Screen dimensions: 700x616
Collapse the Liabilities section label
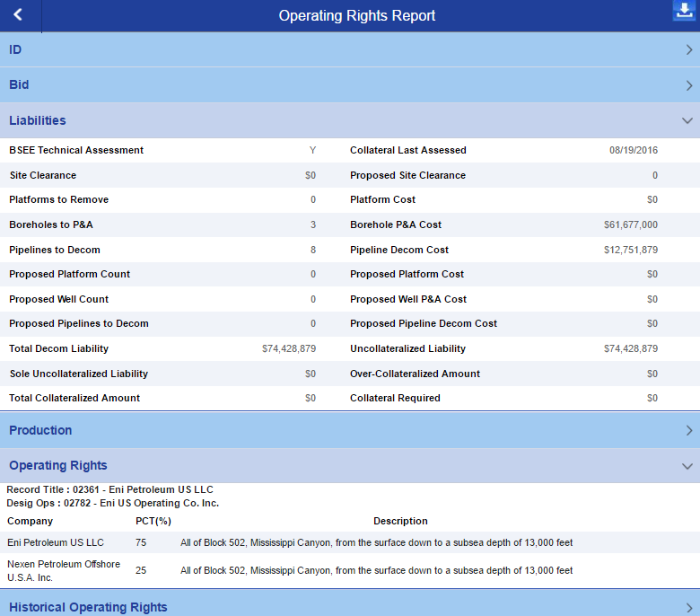[x=38, y=120]
